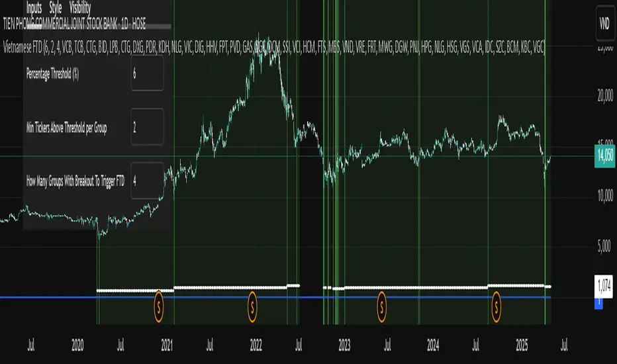Click the Groups With Breakout To Trigger field
Screen dimensions: 617x364
[147, 181]
